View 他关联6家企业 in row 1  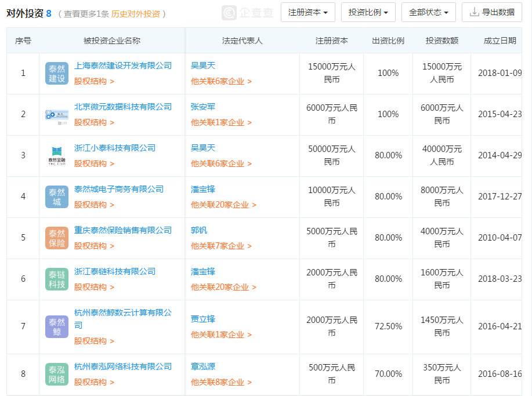pos(221,81)
